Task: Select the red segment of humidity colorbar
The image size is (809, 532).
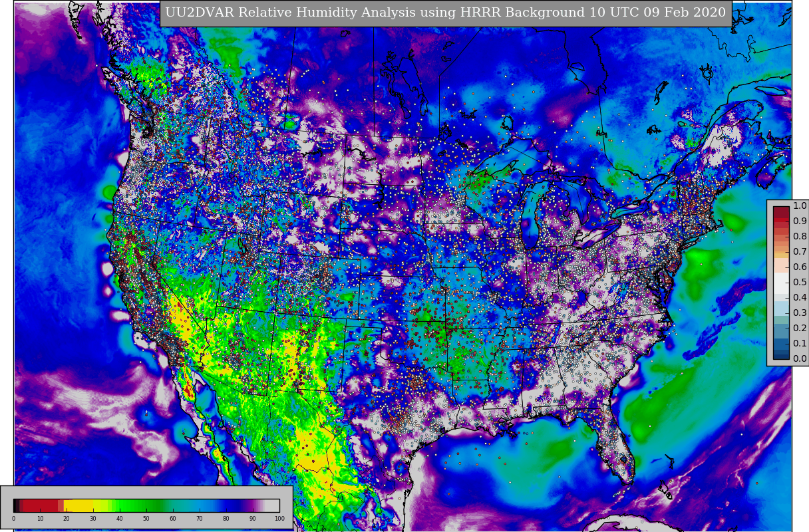Action: [x=41, y=505]
